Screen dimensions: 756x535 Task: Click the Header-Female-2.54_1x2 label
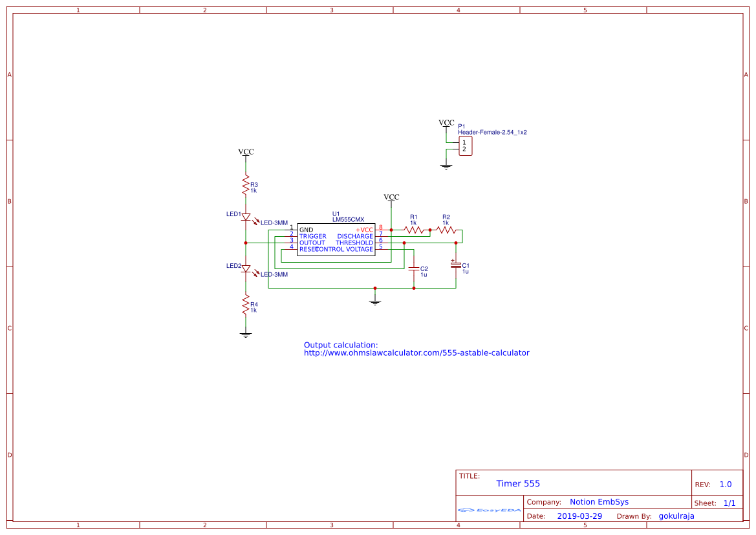pos(492,132)
